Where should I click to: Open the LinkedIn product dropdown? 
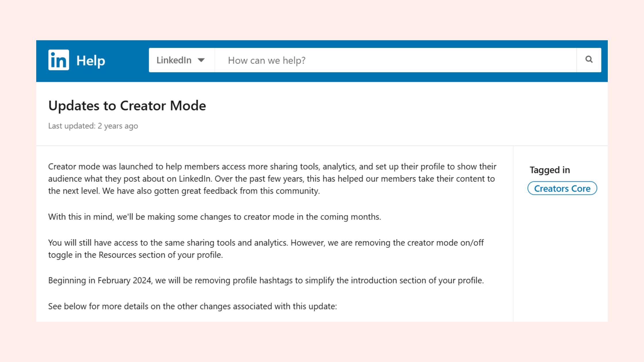(x=181, y=60)
